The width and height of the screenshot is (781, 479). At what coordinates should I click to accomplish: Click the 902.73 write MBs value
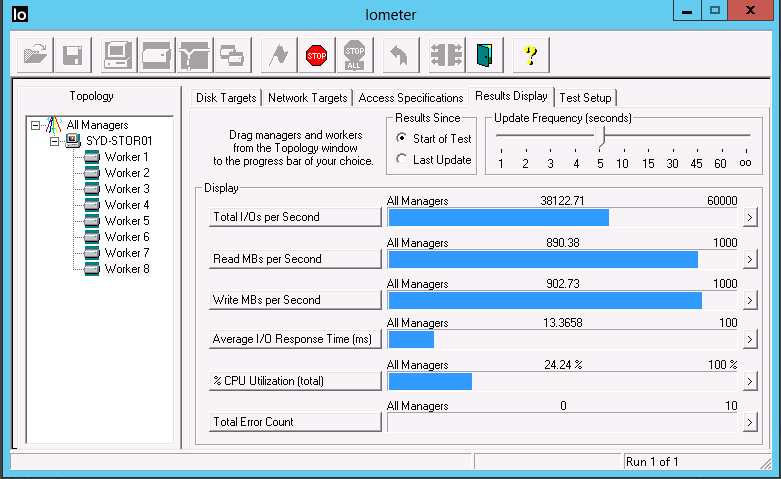563,284
